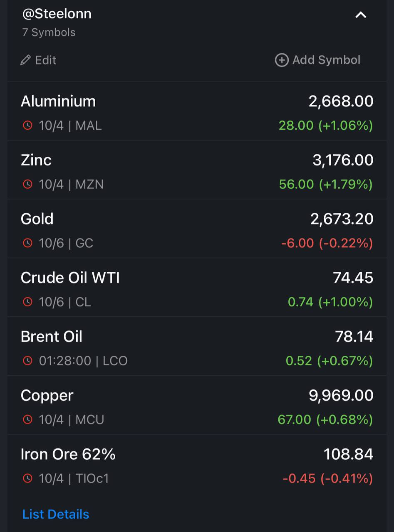Image resolution: width=394 pixels, height=532 pixels.
Task: Click the red clock icon under Zinc
Action: 27,184
